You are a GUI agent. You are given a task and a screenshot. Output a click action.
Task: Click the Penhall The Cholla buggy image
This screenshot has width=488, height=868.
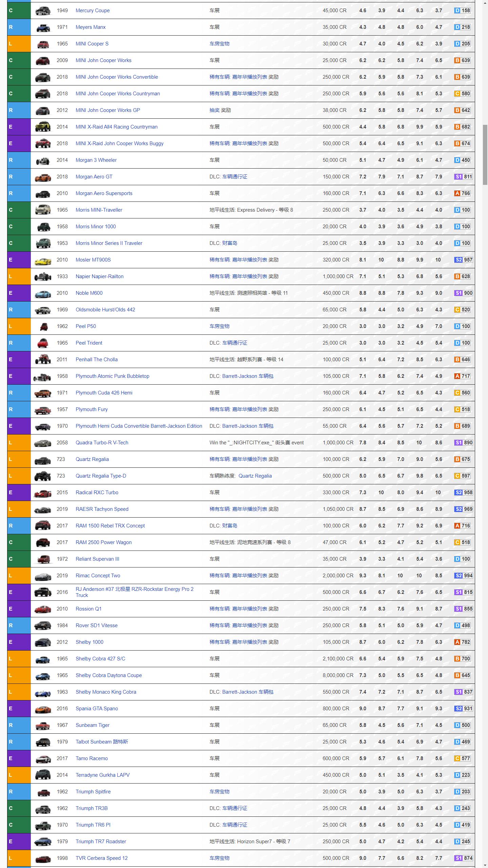43,360
